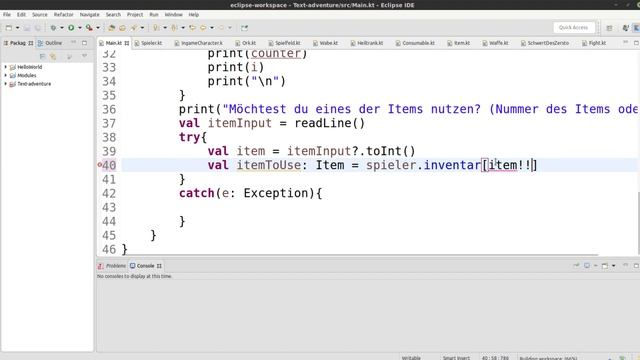Screen dimensions: 640x360
Task: Open the Next Annotation dropdown arrow
Action: coord(165,28)
